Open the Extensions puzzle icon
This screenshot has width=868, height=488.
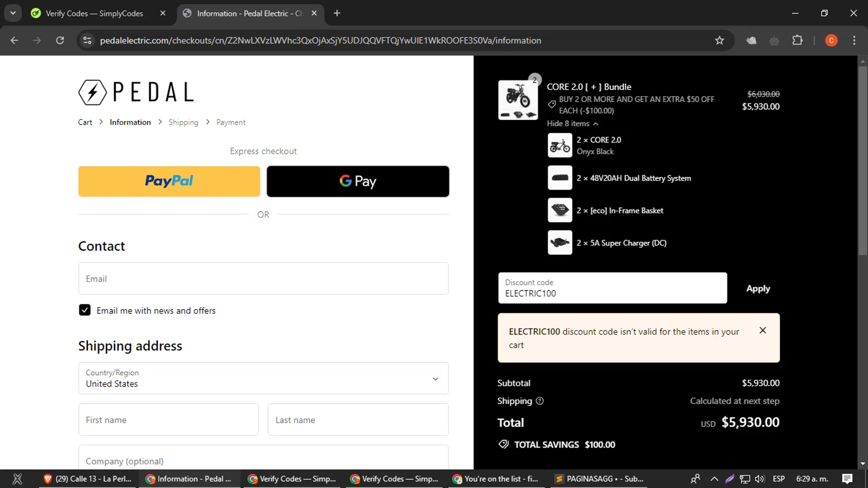click(x=797, y=41)
